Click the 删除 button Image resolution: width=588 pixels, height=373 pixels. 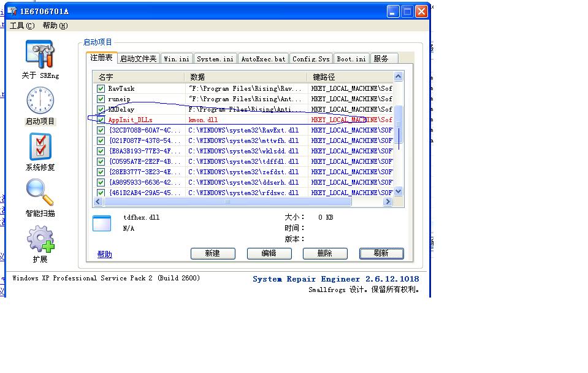325,253
